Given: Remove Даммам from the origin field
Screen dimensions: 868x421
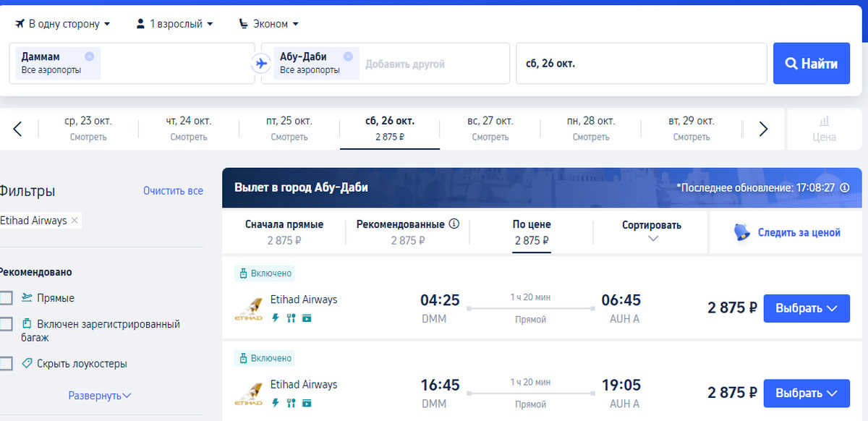Looking at the screenshot, I should [89, 56].
